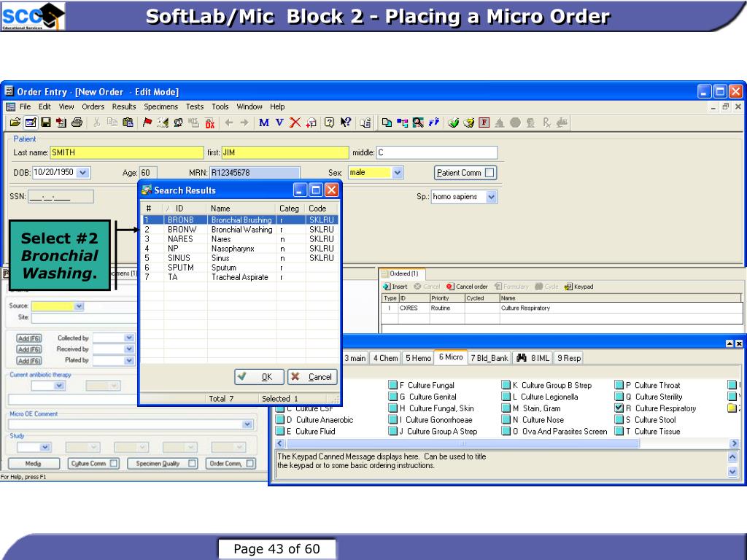Viewport: 747px width, 560px height.
Task: Select the Bronchial Washing row
Action: pyautogui.click(x=241, y=230)
